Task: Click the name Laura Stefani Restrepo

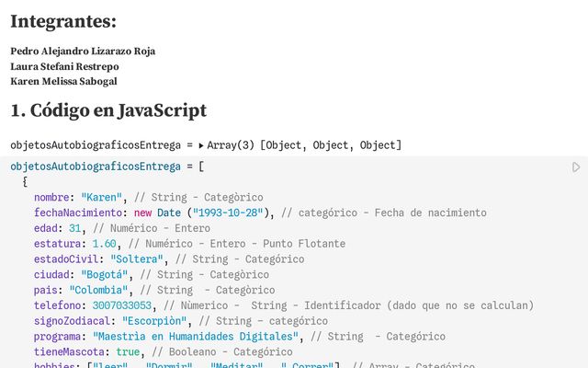Action: point(64,66)
